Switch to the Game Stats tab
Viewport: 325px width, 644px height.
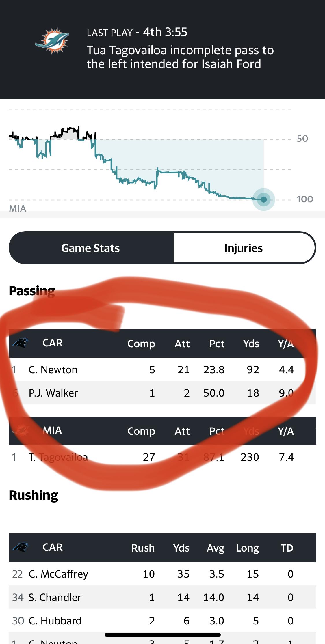91,248
